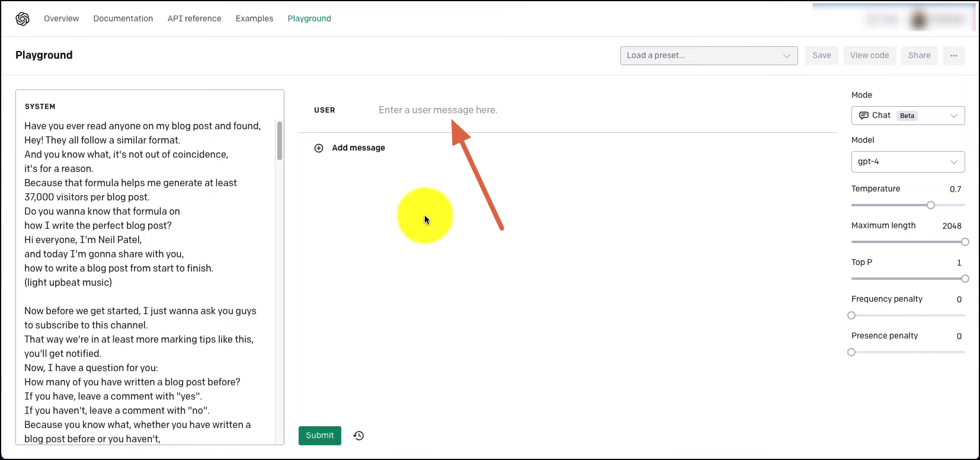Screen dimensions: 980x460
Task: Click the Presence penalty slider handle
Action: coord(851,352)
